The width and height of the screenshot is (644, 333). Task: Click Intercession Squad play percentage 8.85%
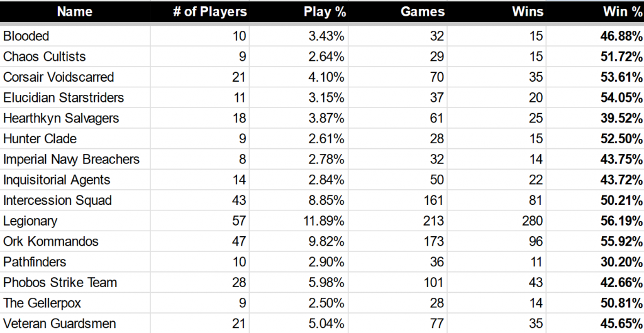(328, 200)
